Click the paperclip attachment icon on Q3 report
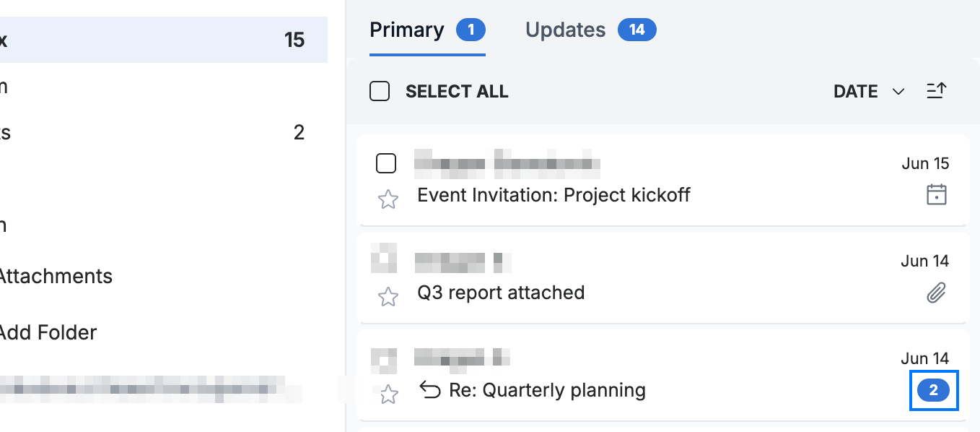The width and height of the screenshot is (980, 432). point(936,293)
